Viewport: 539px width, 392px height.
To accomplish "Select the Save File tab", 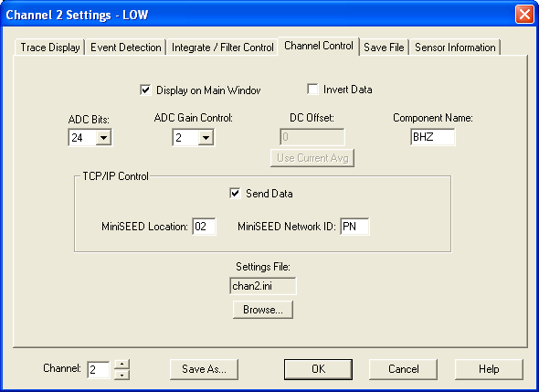I will pyautogui.click(x=384, y=48).
